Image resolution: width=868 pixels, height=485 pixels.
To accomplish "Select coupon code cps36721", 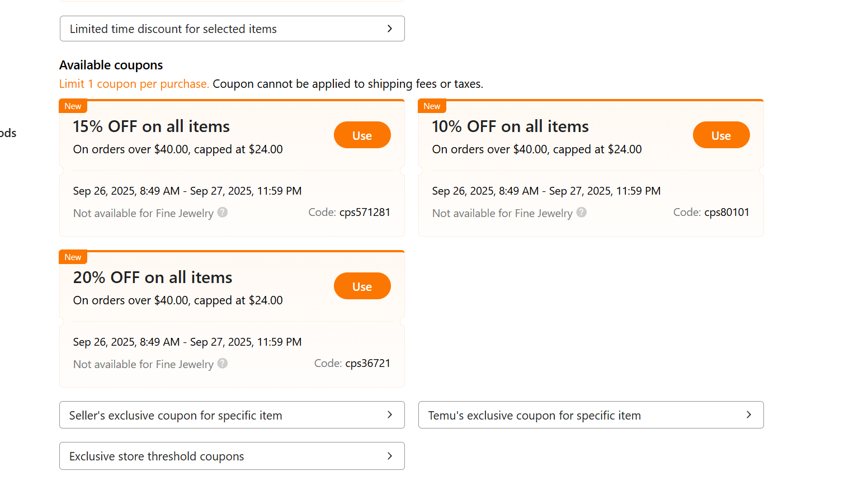I will pos(367,364).
